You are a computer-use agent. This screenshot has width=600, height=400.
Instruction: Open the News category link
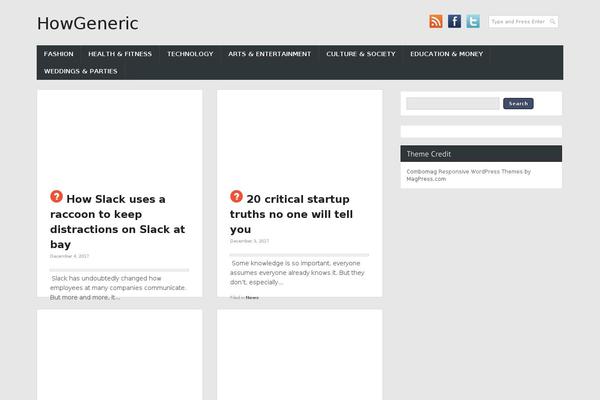252,297
